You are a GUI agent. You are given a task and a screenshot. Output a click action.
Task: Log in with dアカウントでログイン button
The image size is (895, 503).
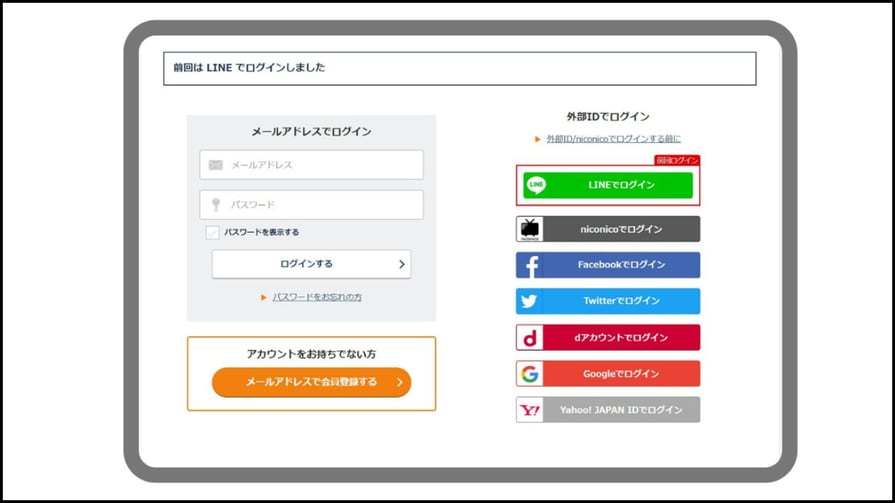point(608,337)
